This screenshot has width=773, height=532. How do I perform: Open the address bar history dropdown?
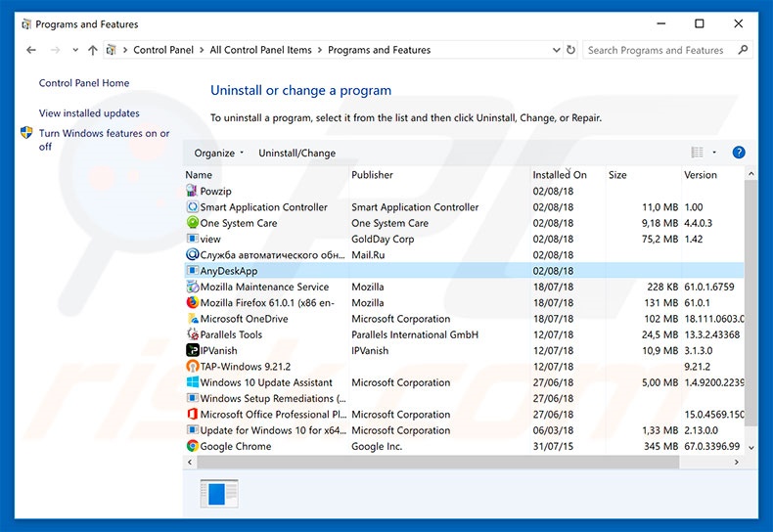556,50
